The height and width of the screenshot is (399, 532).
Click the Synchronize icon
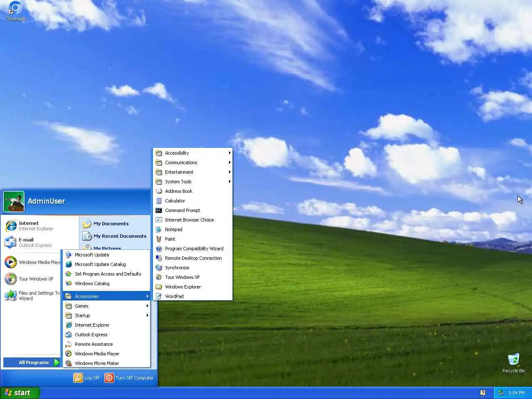(159, 268)
